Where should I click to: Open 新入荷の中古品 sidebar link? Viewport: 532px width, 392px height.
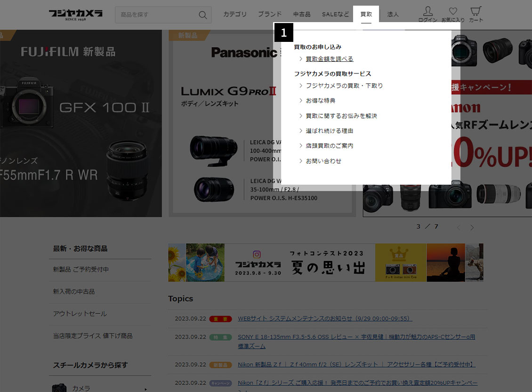click(x=73, y=292)
